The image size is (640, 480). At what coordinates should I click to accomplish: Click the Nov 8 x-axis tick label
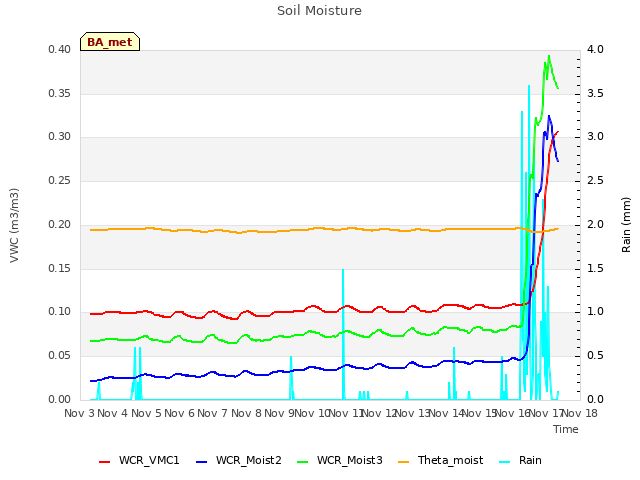(246, 413)
